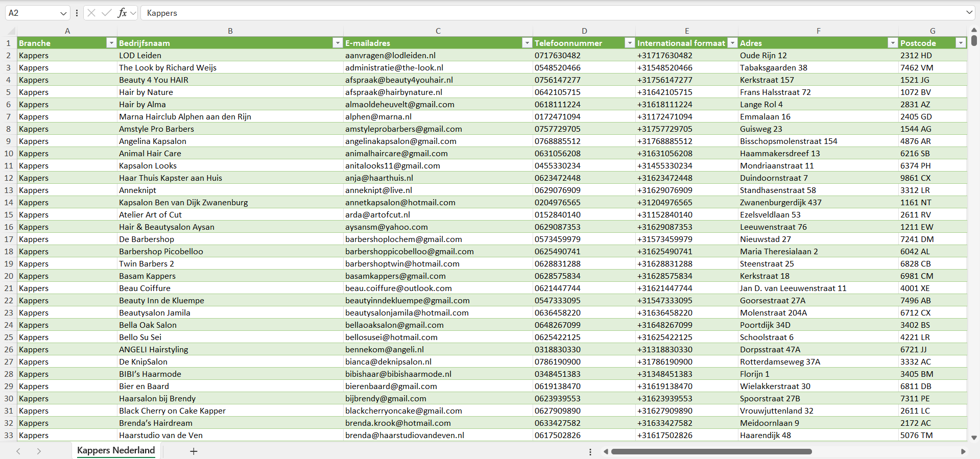Open the E-mailadres column filter dropdown
Screen dimensions: 980x459
[527, 43]
